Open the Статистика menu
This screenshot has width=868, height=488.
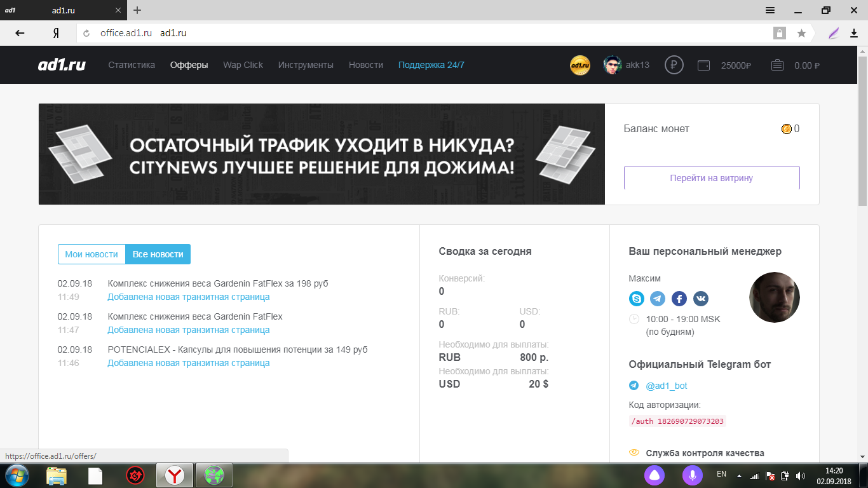point(132,65)
